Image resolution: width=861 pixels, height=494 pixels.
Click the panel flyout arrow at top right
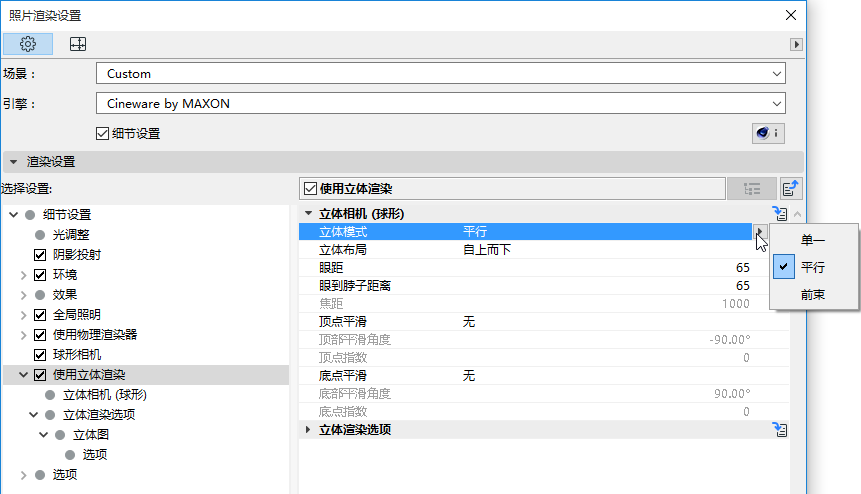[796, 44]
